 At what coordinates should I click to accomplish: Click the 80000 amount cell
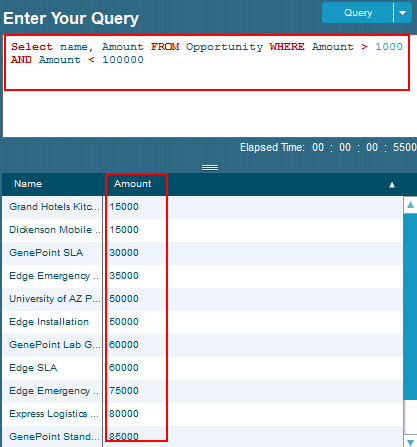(x=124, y=414)
